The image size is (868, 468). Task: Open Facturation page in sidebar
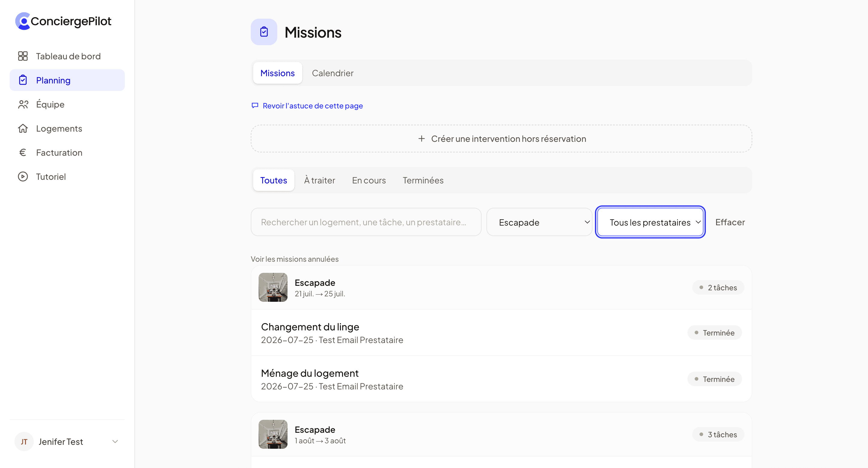pyautogui.click(x=67, y=152)
